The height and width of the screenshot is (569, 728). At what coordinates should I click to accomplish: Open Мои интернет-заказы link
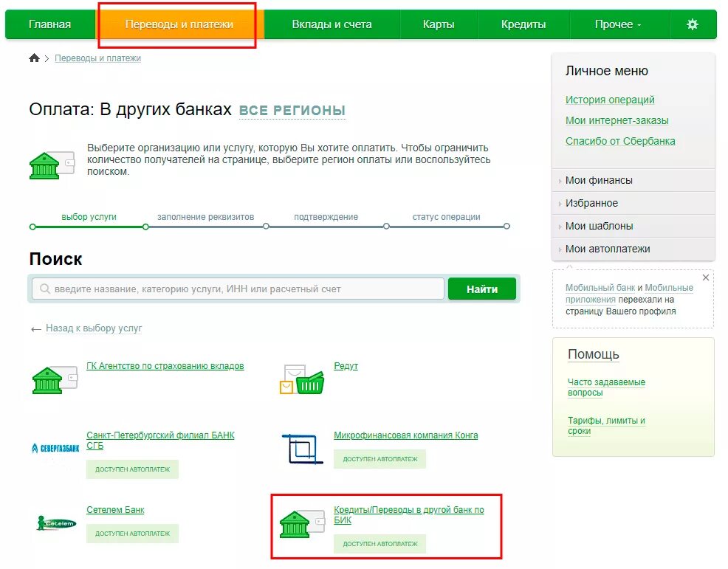617,120
